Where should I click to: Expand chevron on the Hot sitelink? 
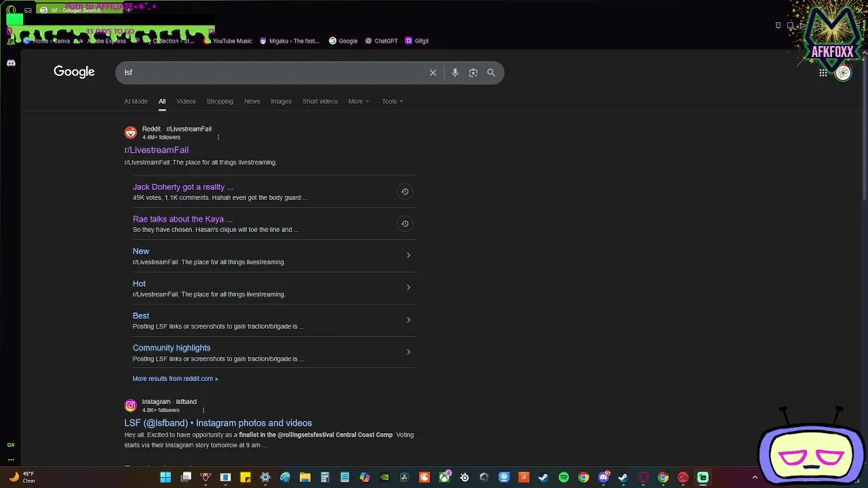point(408,287)
